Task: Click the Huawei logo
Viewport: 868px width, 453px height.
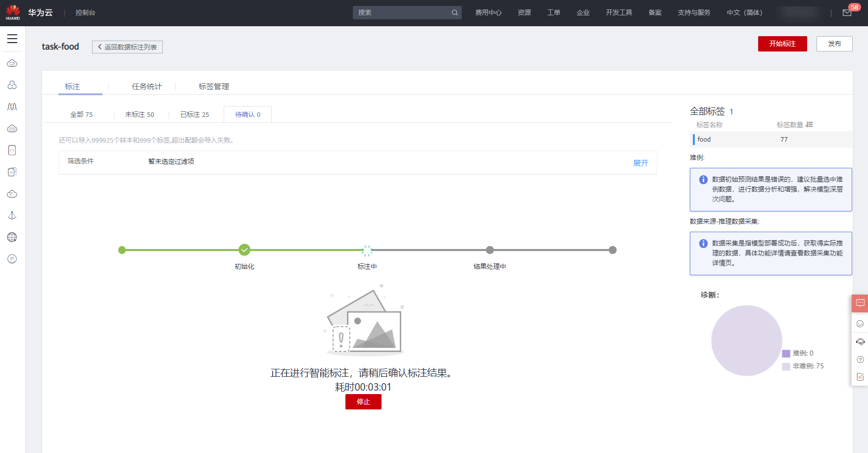Action: 13,12
